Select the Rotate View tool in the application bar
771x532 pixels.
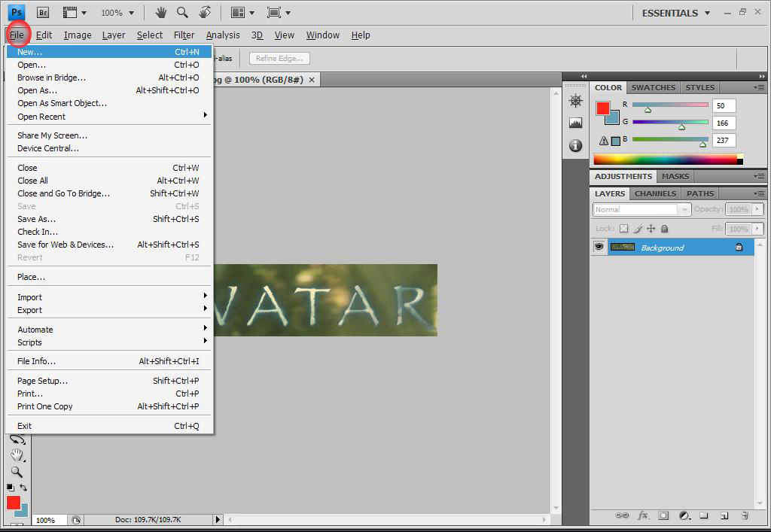pyautogui.click(x=205, y=12)
